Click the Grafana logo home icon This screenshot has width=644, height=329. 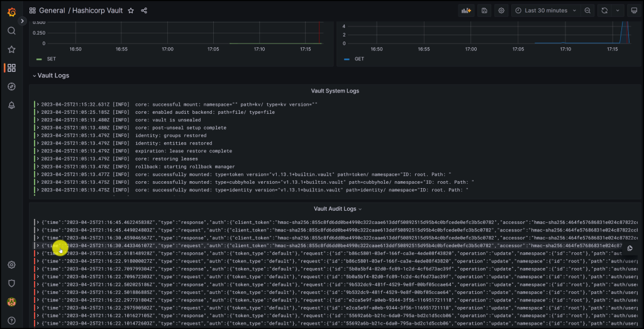click(x=11, y=12)
